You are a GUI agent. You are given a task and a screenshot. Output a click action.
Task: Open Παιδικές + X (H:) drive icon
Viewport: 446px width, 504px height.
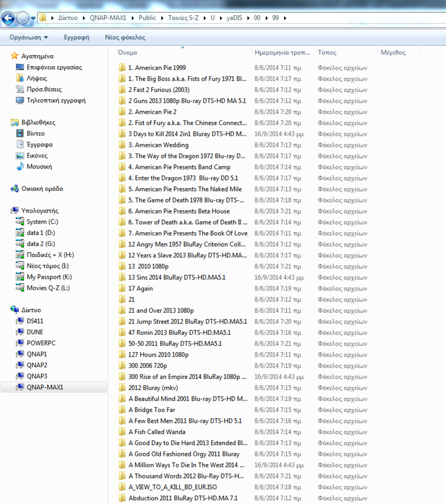[x=20, y=255]
